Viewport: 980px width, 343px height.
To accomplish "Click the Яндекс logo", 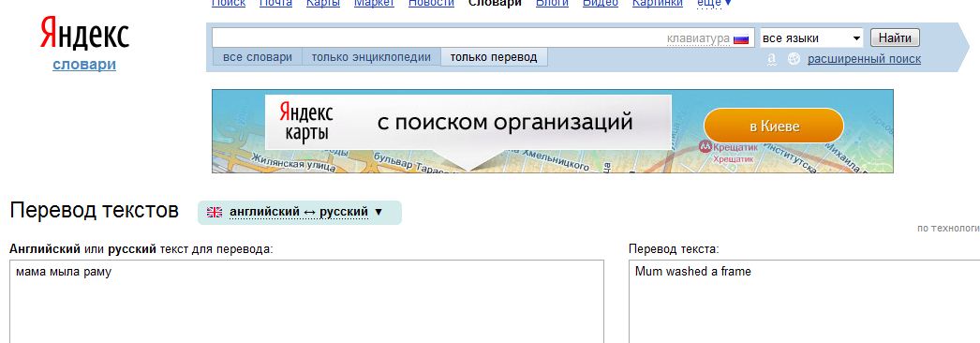I will tap(84, 34).
